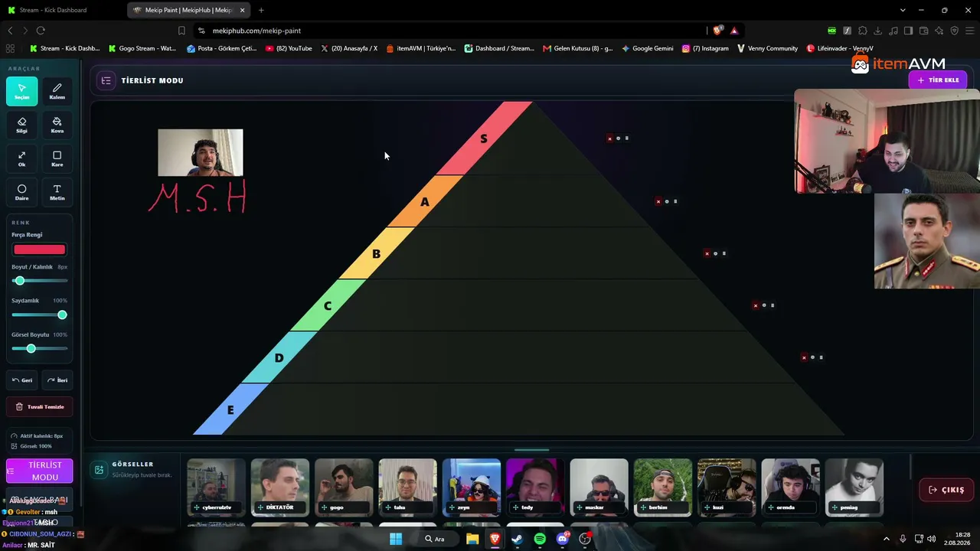Select the kuzi image thumbnail
The height and width of the screenshot is (551, 980).
pyautogui.click(x=727, y=487)
